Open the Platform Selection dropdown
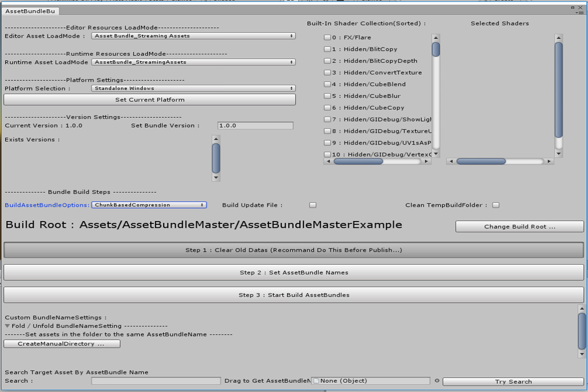This screenshot has width=588, height=392. point(194,88)
